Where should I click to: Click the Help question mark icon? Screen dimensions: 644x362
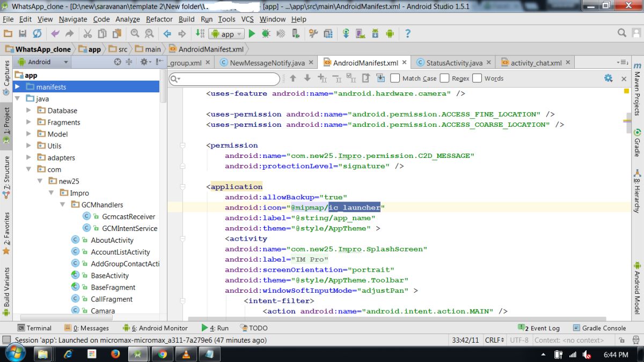tap(408, 33)
